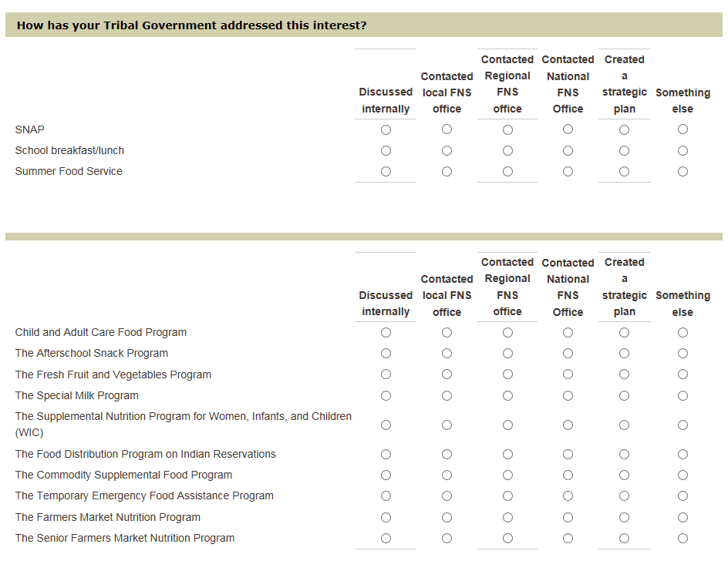Select 'Discussed internally' for Child and Adult Care Food Program
Image resolution: width=728 pixels, height=571 pixels.
point(386,332)
